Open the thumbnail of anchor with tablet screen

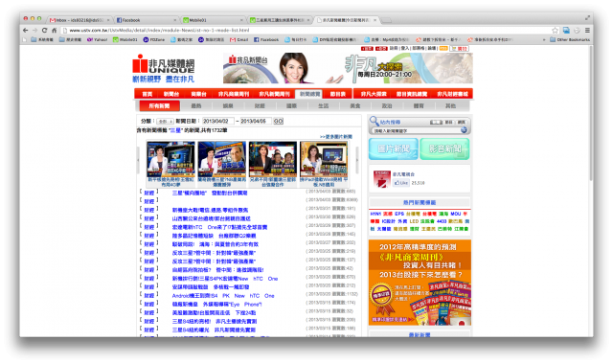pyautogui.click(x=324, y=160)
